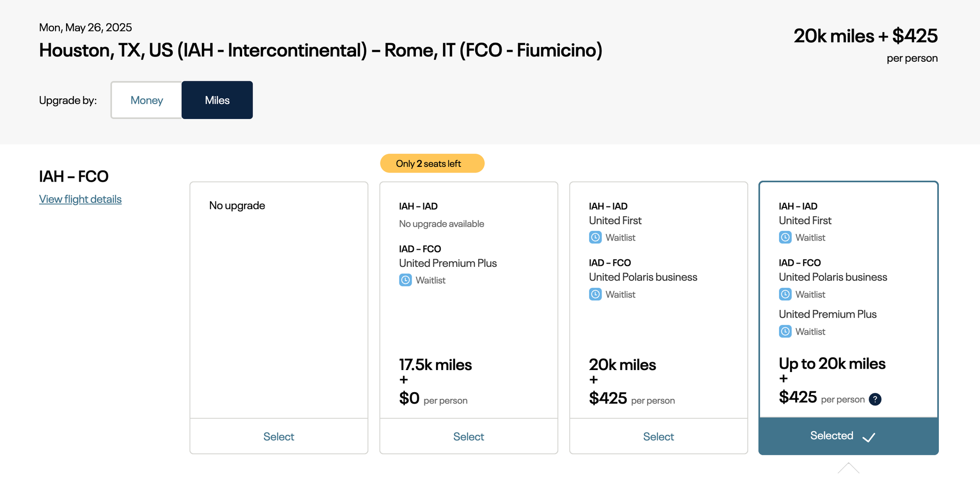Click the expanded panel arrow below the Selected card
This screenshot has height=493, width=980.
tap(848, 468)
